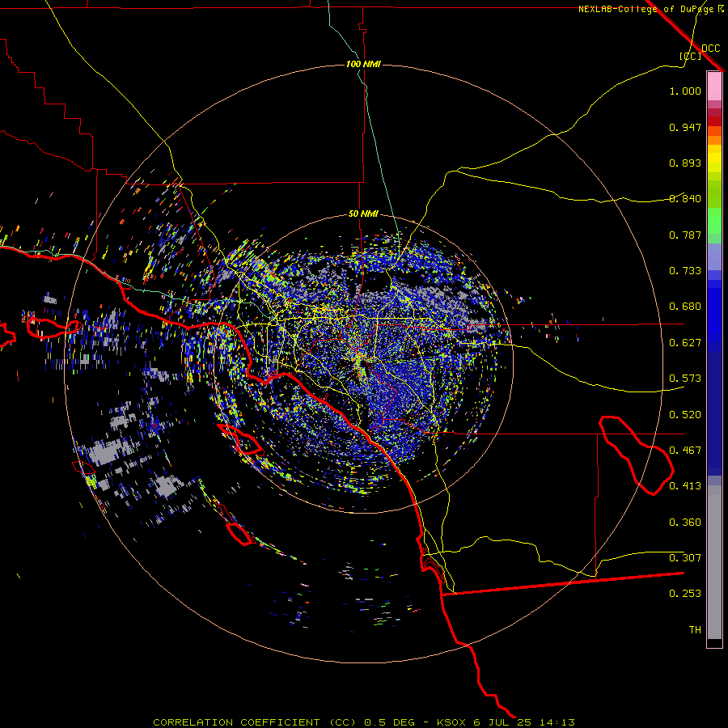728x728 pixels.
Task: Click the bright green segment of color bar
Action: 714,221
